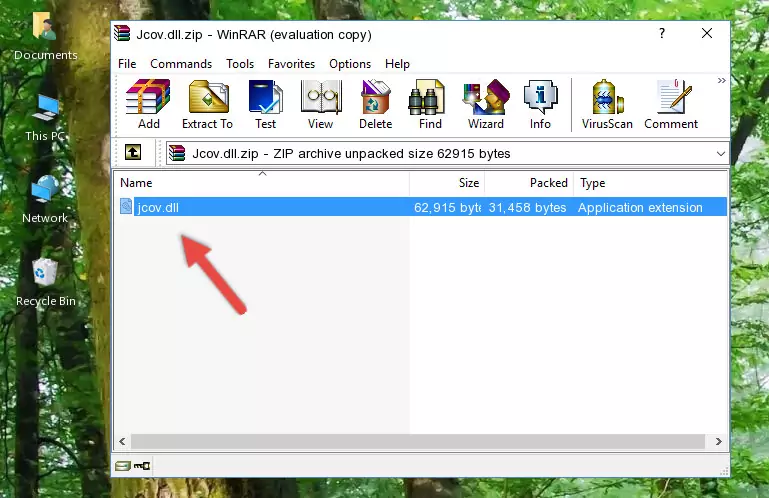
Task: Select This PC desktop icon
Action: [46, 118]
